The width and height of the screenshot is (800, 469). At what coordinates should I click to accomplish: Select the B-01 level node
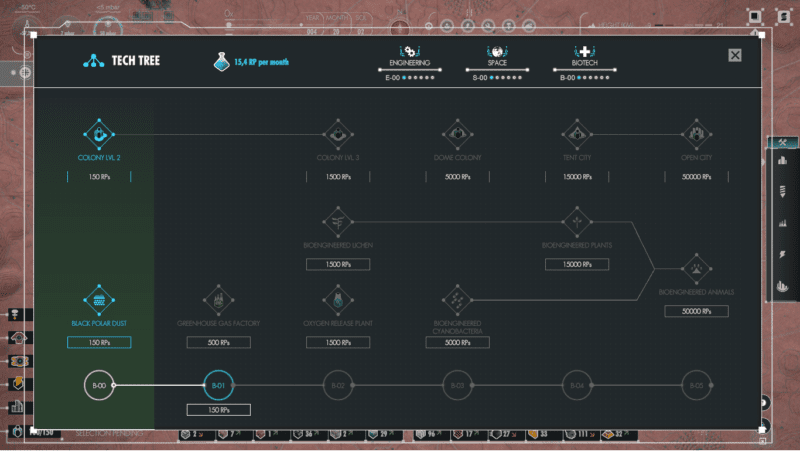point(218,385)
